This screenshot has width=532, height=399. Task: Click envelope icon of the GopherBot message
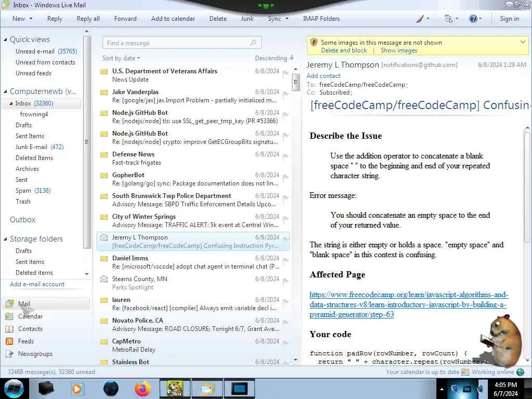104,176
